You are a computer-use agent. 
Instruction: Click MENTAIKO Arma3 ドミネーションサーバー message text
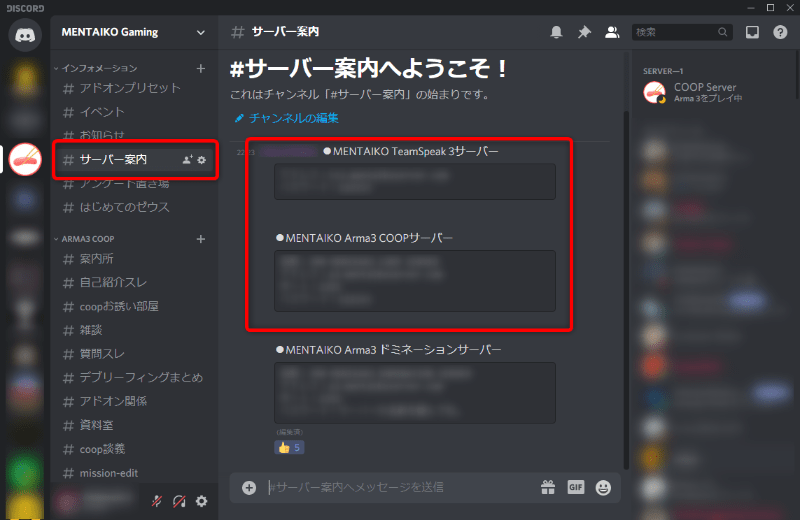pyautogui.click(x=389, y=350)
